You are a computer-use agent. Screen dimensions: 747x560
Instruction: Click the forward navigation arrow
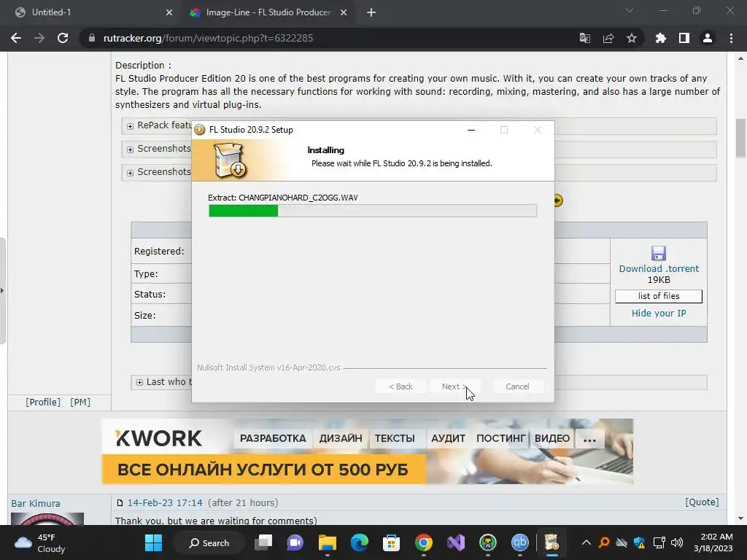pos(39,38)
